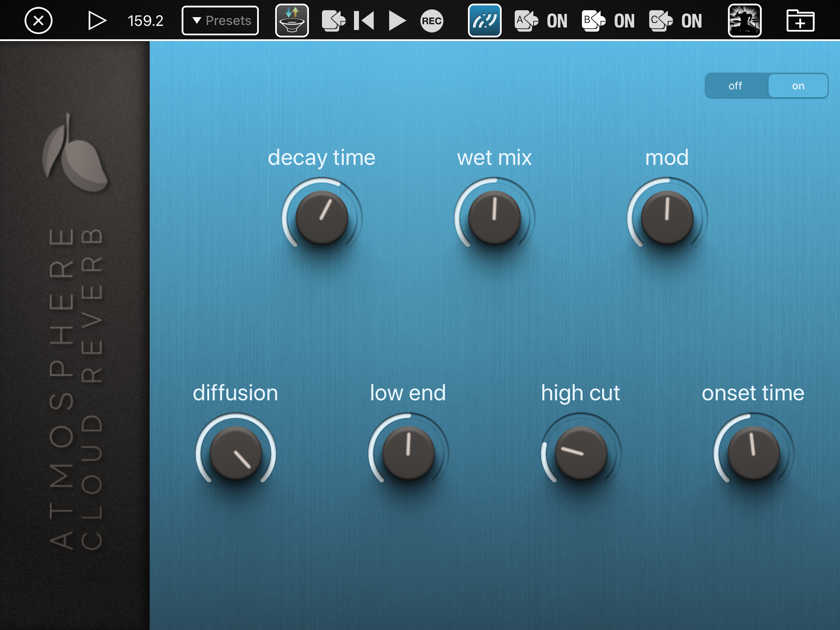Image resolution: width=840 pixels, height=630 pixels.
Task: Add new folder with plus icon
Action: coord(800,21)
